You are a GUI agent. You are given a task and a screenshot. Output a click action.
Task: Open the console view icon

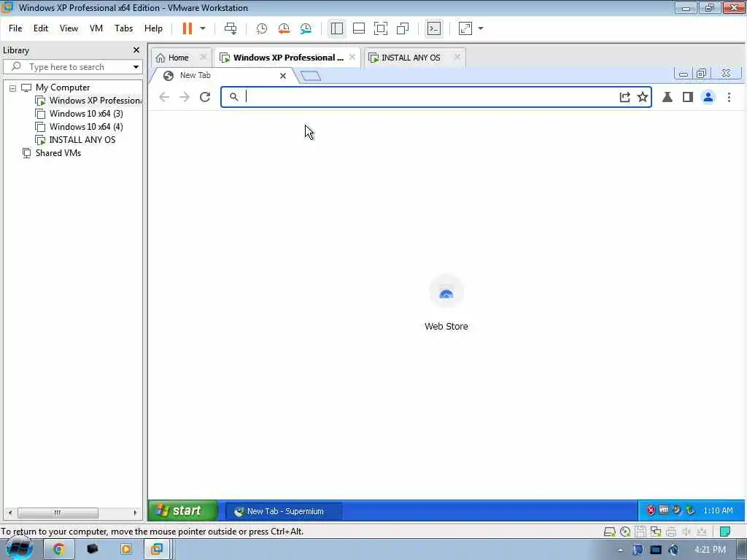click(433, 28)
